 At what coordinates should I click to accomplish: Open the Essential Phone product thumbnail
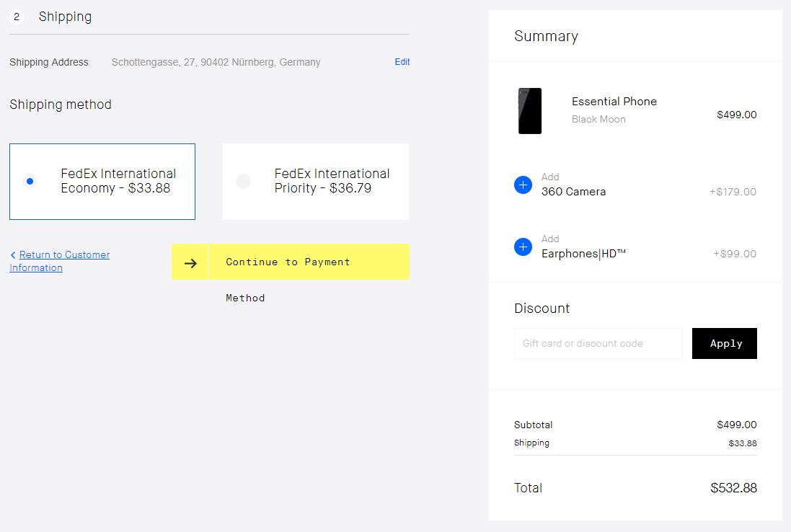coord(530,111)
